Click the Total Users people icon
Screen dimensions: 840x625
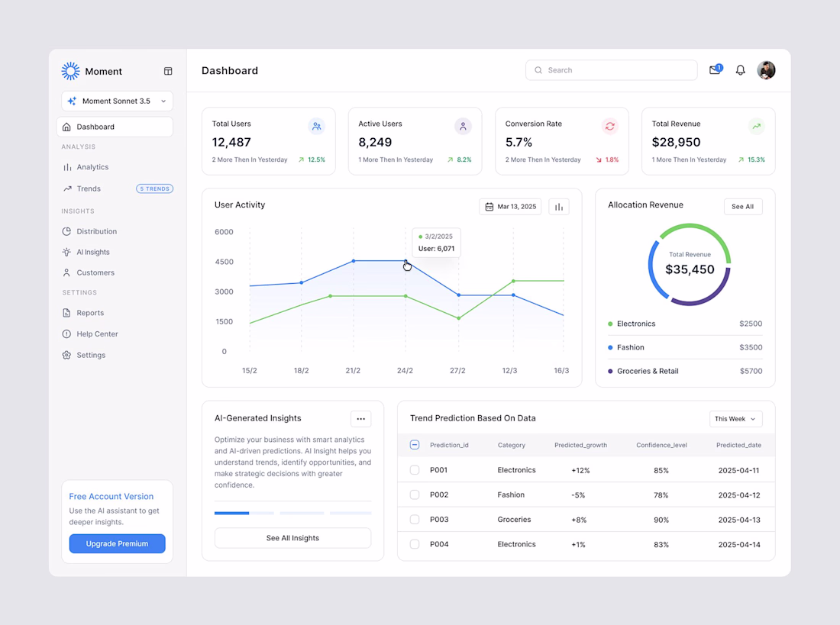(x=317, y=127)
